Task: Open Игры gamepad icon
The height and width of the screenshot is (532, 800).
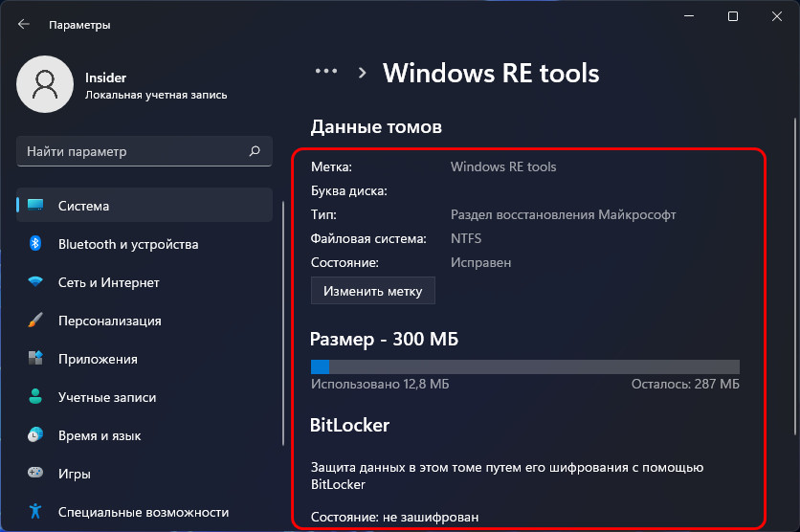Action: tap(35, 473)
